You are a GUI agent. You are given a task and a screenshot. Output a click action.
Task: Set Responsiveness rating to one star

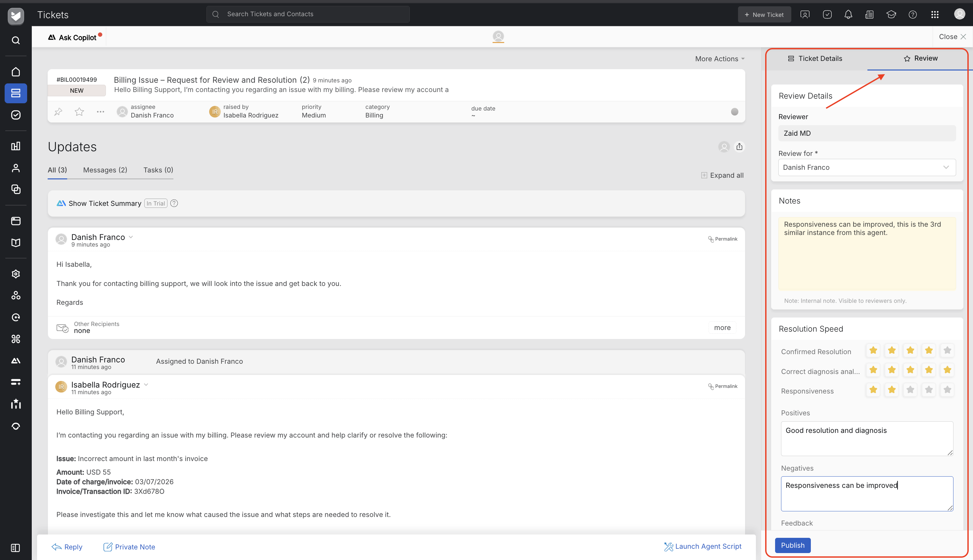[x=873, y=390]
